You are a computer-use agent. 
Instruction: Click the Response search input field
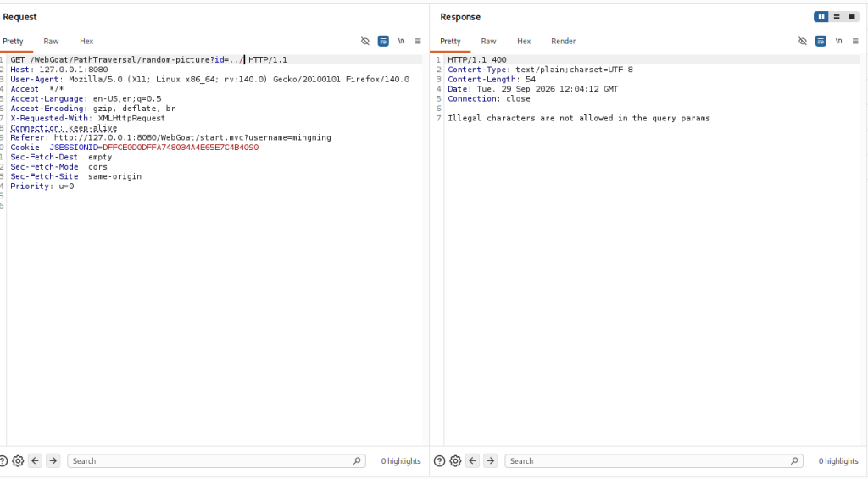tap(654, 460)
